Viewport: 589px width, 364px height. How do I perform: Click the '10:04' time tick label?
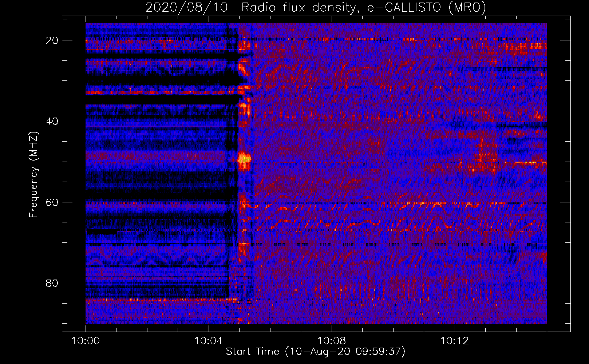tap(209, 341)
